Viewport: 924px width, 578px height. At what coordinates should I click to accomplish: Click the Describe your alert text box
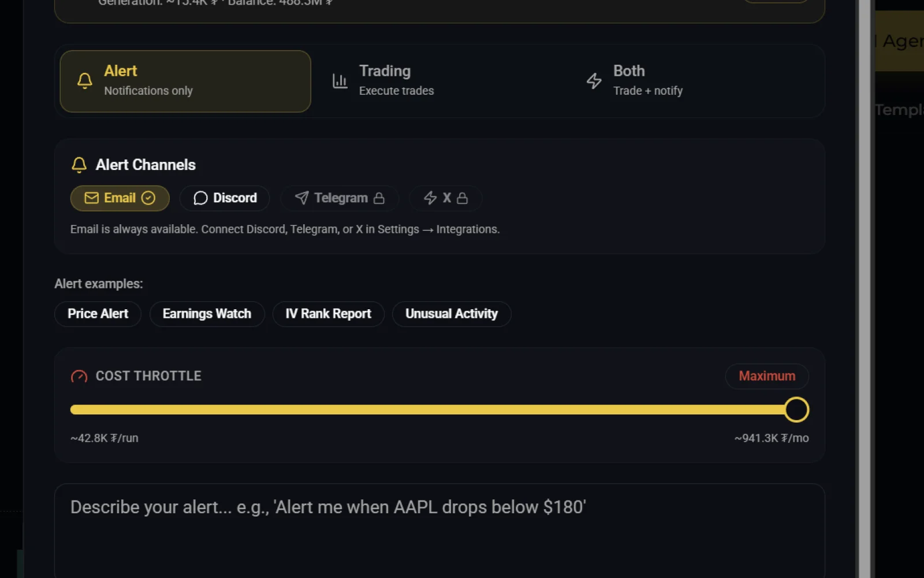coord(439,531)
